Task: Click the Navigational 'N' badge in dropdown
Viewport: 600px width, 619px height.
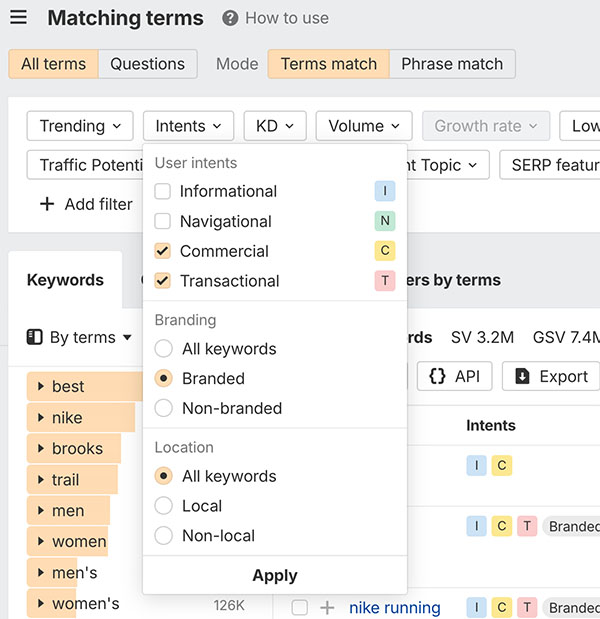Action: click(385, 221)
